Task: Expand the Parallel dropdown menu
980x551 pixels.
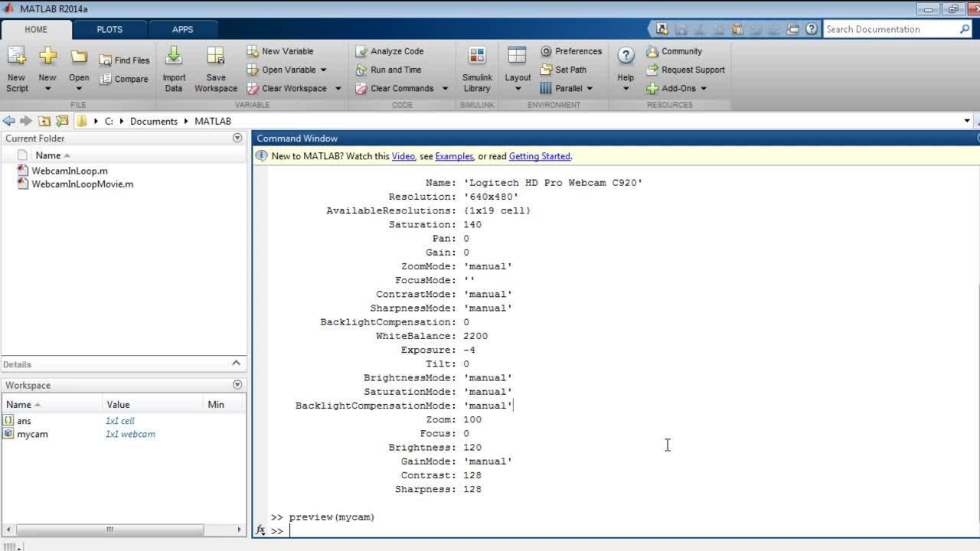Action: [x=590, y=89]
